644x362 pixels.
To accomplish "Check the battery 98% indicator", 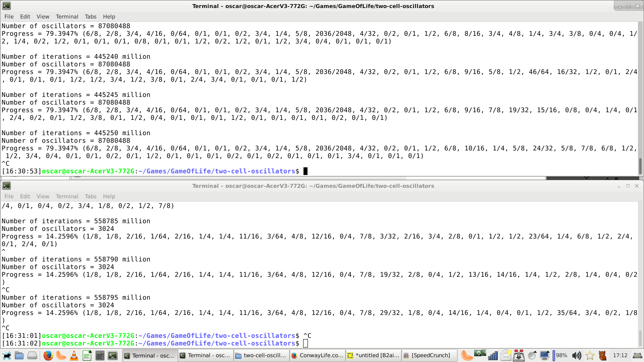I will point(560,356).
